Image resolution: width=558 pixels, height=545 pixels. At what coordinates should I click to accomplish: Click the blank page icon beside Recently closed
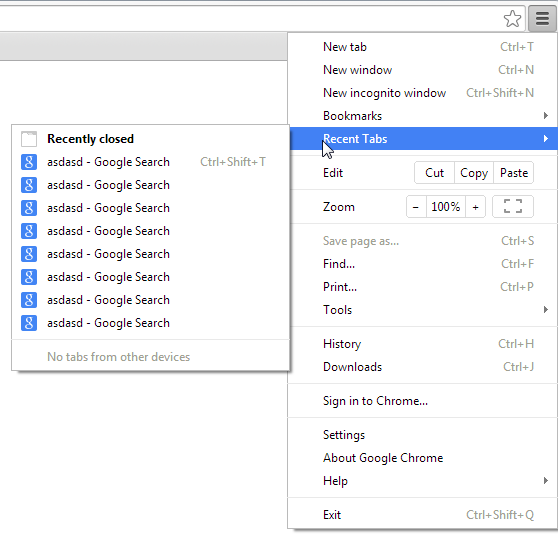(29, 139)
